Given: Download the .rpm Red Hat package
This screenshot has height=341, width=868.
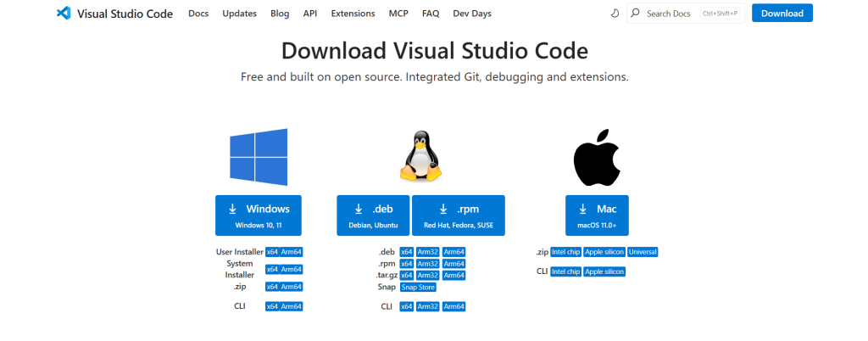Looking at the screenshot, I should [x=459, y=215].
